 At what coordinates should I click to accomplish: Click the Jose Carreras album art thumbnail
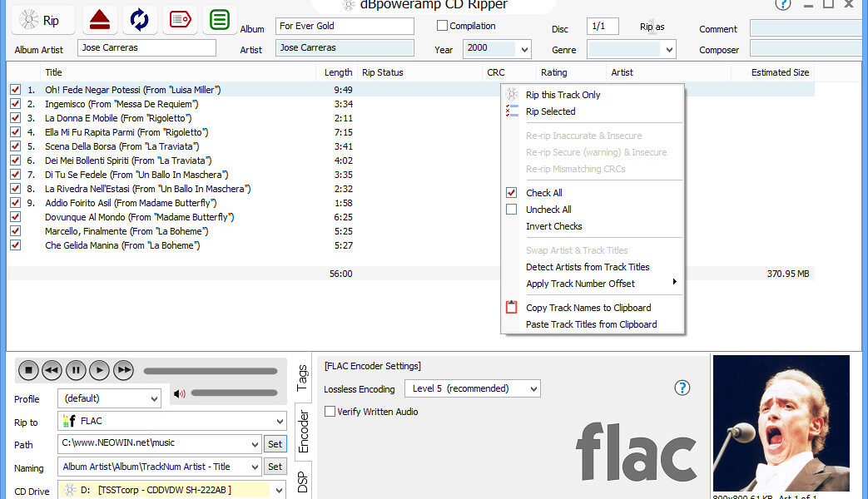coord(781,423)
